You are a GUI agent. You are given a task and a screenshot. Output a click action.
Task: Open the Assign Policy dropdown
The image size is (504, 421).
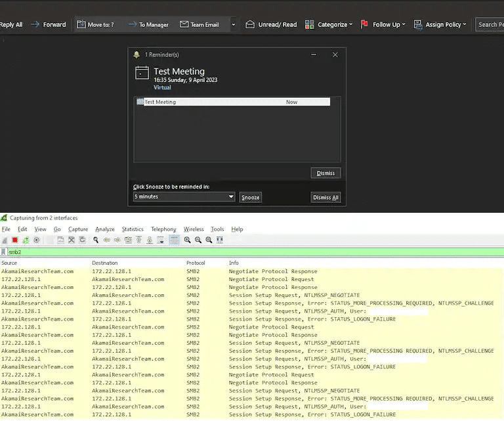pos(440,24)
